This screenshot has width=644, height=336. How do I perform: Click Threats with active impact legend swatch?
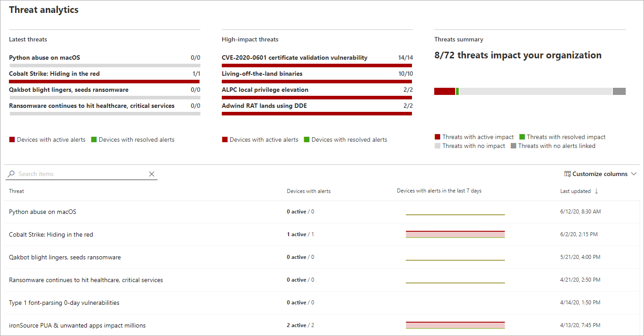437,137
